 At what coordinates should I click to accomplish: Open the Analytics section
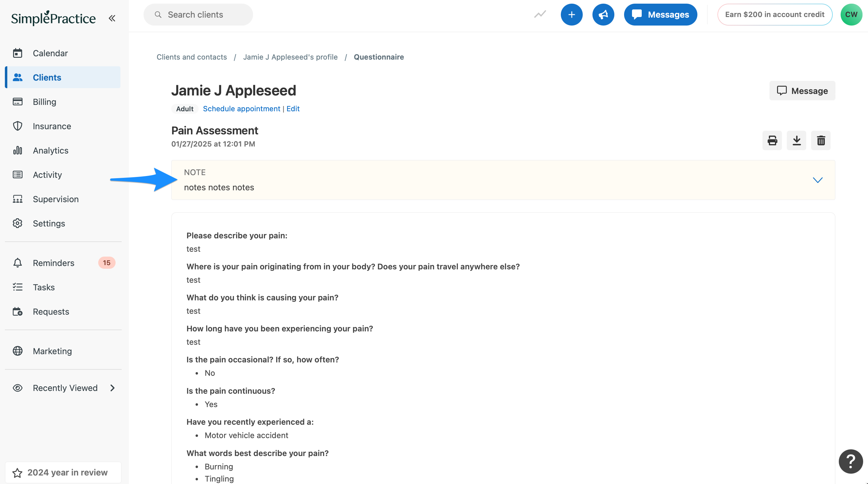(x=63, y=150)
